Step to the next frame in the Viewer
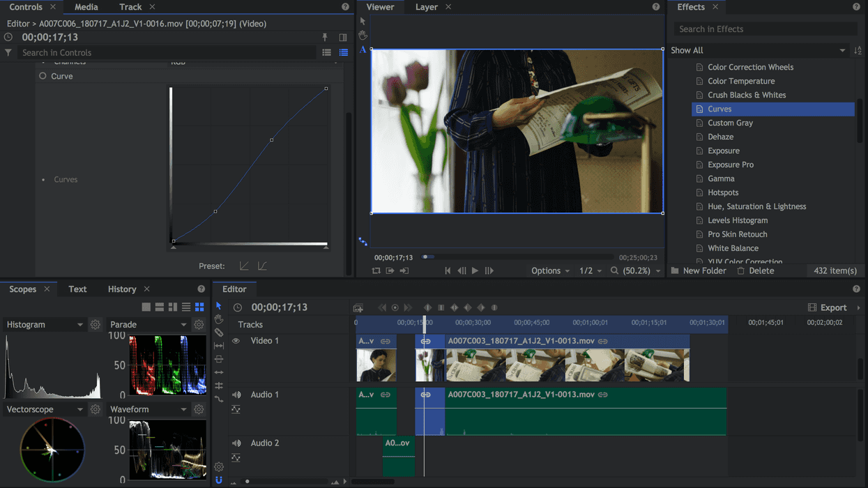The width and height of the screenshot is (868, 488). (x=489, y=270)
